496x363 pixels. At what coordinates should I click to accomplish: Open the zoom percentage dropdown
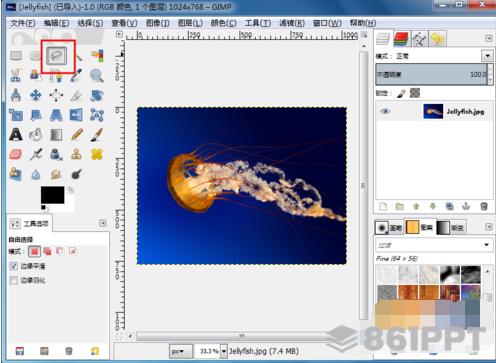pyautogui.click(x=224, y=351)
